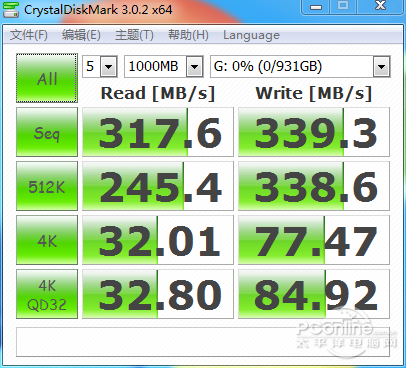Click the 4K QD32 write result 84.92
Image resolution: width=406 pixels, height=368 pixels.
[x=314, y=294]
